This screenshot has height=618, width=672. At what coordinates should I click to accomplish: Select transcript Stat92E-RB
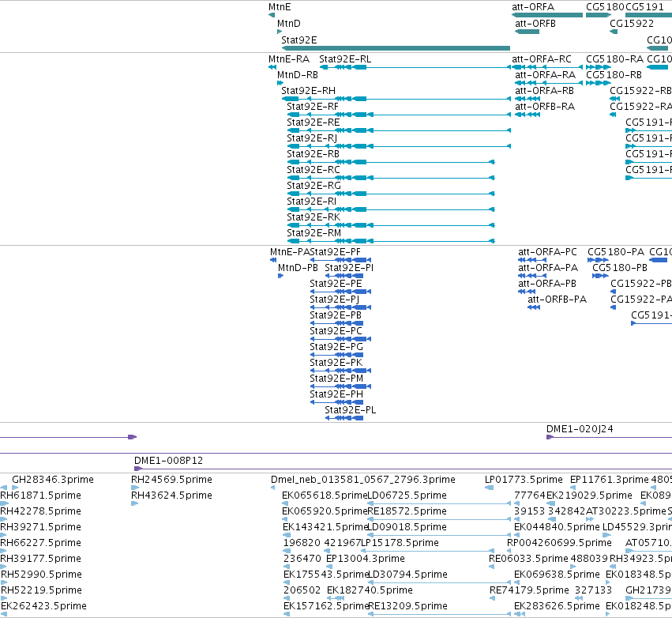pyautogui.click(x=313, y=153)
